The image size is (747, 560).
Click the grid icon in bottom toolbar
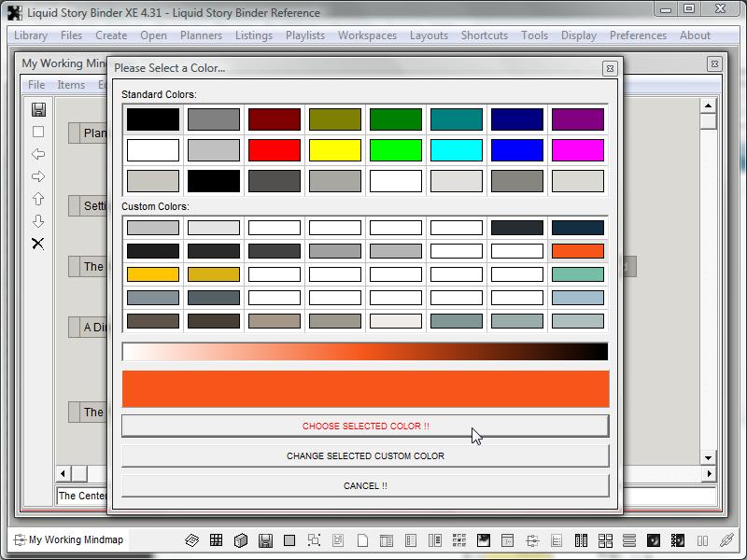click(216, 540)
